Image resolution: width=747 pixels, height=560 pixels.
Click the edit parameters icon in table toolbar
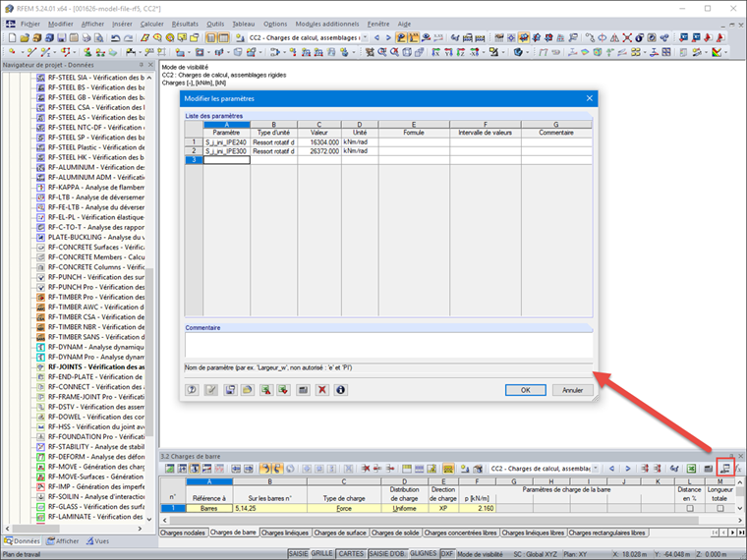point(725,469)
